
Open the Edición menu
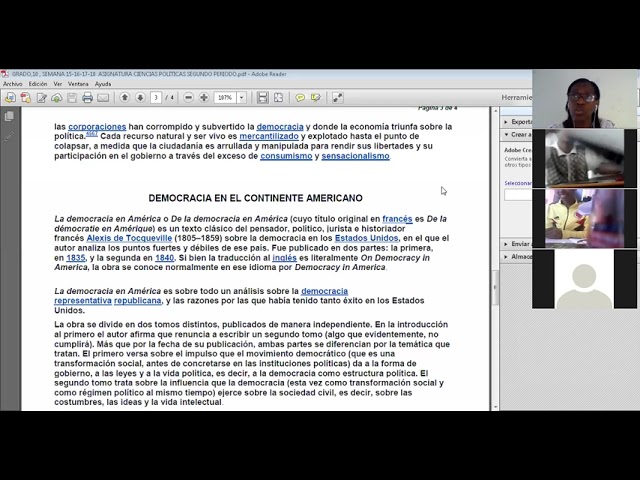(38, 84)
